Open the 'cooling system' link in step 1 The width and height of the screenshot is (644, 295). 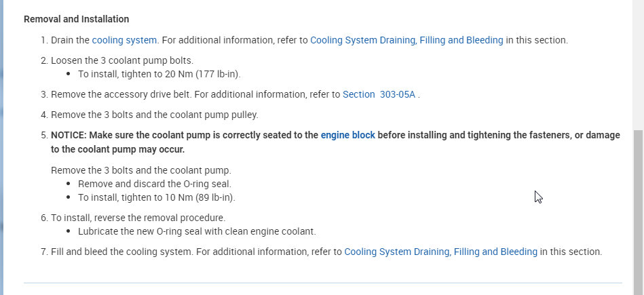tap(124, 40)
